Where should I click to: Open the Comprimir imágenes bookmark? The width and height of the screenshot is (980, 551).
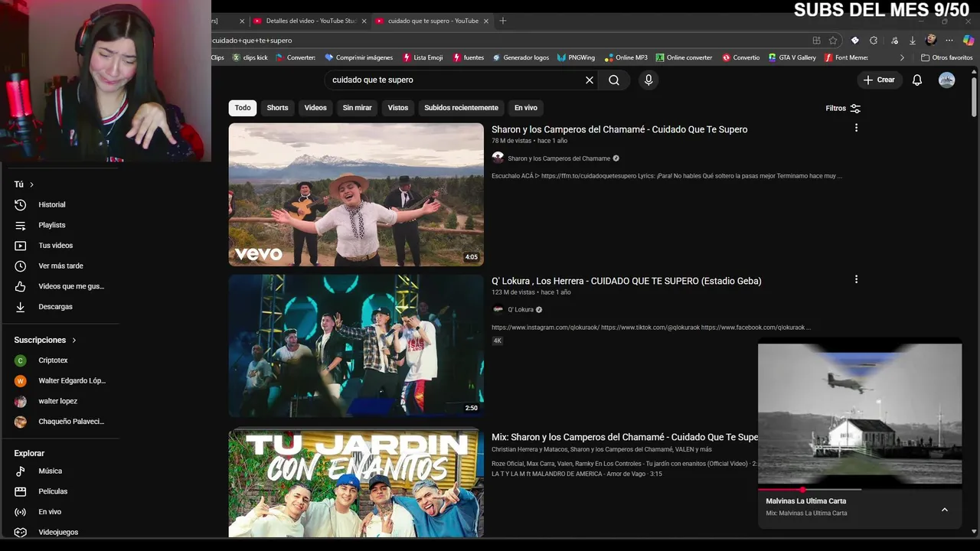[x=358, y=57]
